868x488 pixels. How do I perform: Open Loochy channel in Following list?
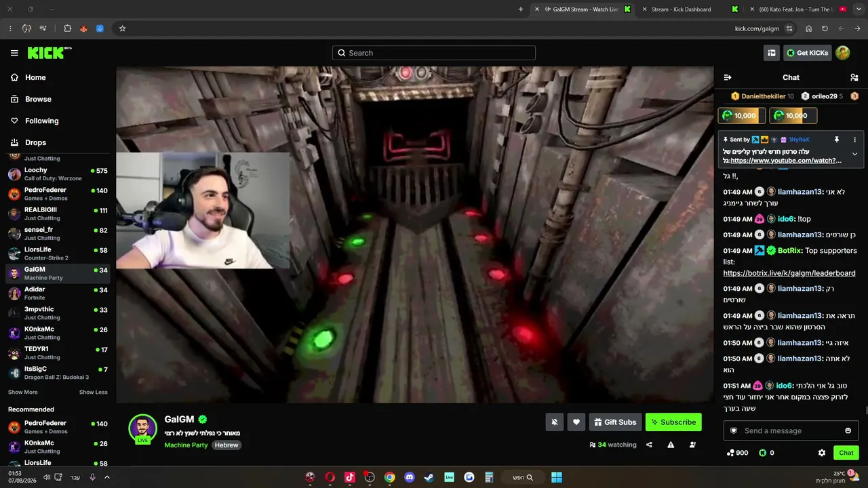58,174
